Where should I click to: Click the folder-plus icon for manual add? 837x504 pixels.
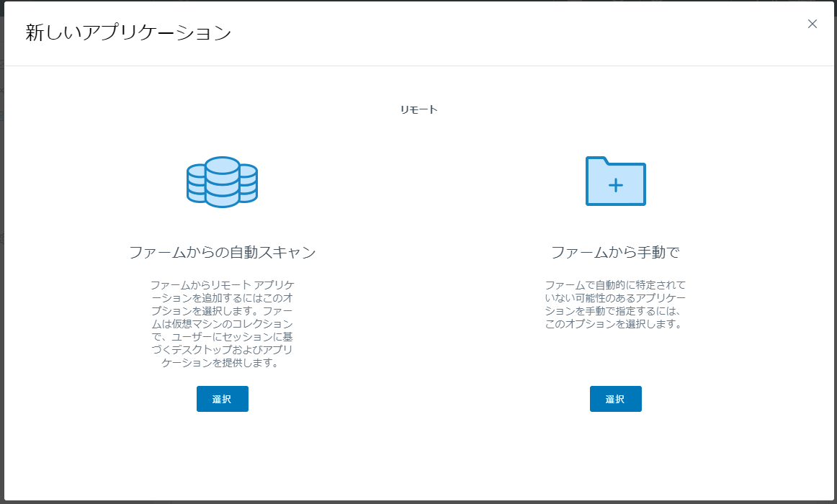coord(615,181)
